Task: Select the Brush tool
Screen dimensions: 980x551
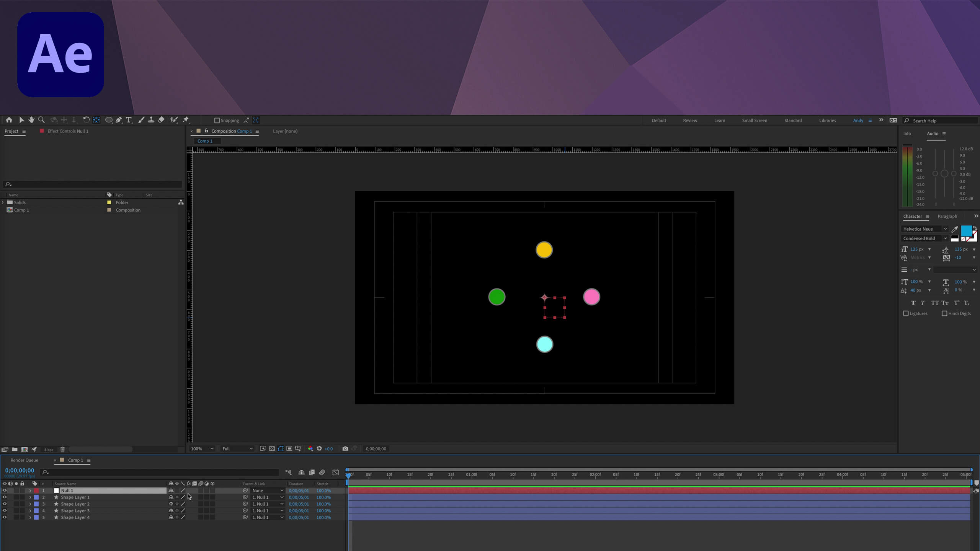Action: coord(141,120)
